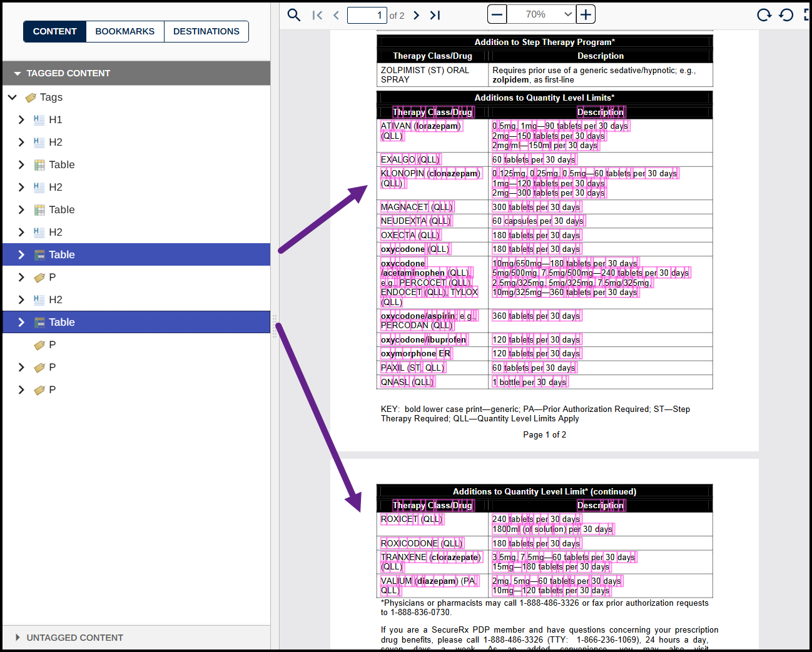Expand the chevron of the third Table tag
The width and height of the screenshot is (812, 652).
pyautogui.click(x=21, y=254)
